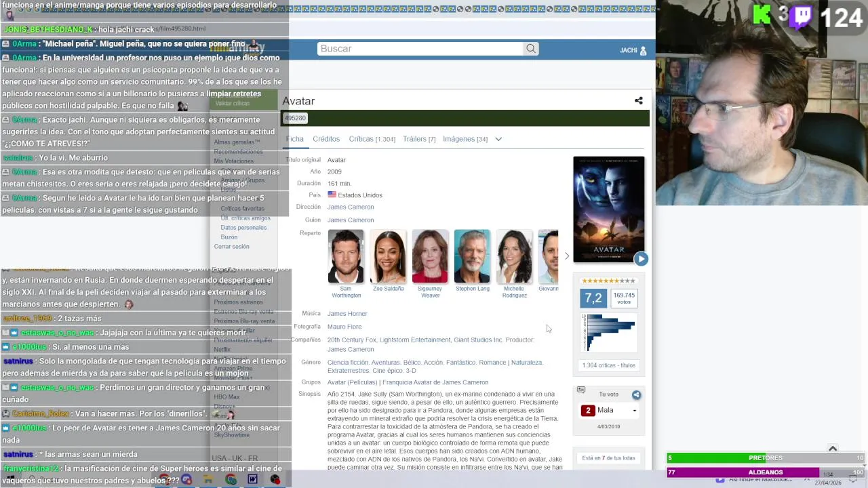
Task: Click Stephen Lang's photo
Action: point(472,256)
